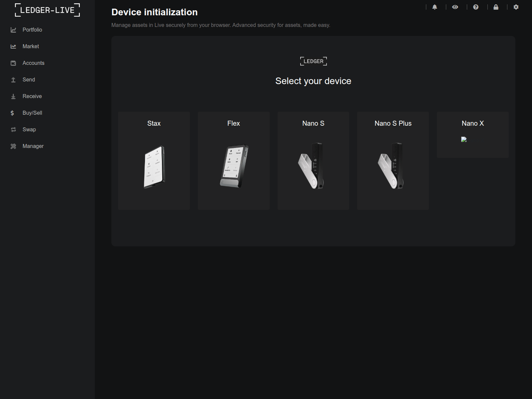Select Send in the sidebar
The height and width of the screenshot is (399, 532).
click(29, 79)
